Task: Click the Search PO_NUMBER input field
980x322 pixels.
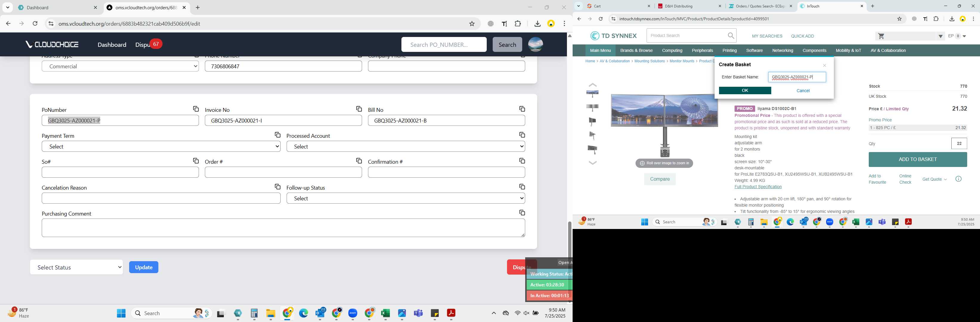Action: coord(443,44)
